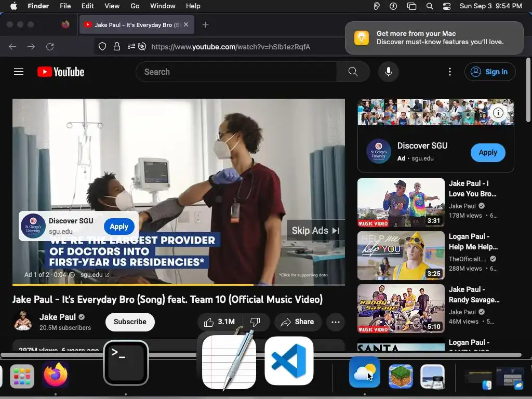532x399 pixels.
Task: Dislike the video with thumbs down
Action: pos(255,322)
